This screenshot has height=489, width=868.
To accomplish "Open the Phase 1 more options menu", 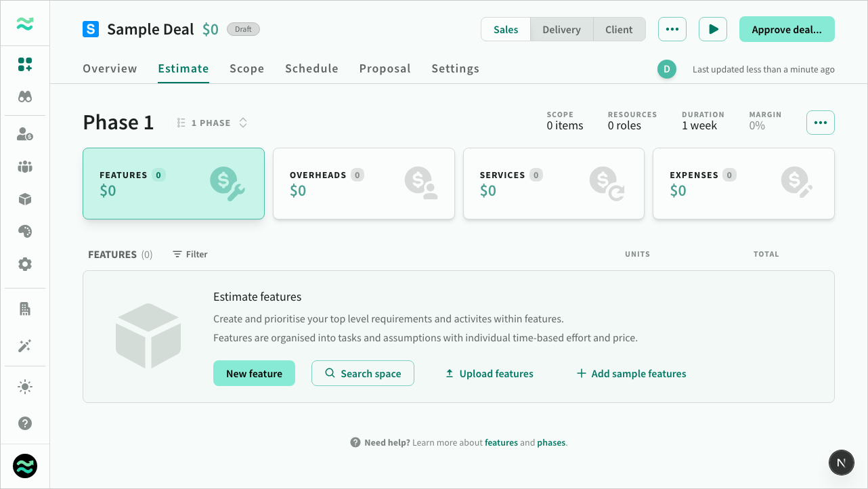I will (820, 123).
